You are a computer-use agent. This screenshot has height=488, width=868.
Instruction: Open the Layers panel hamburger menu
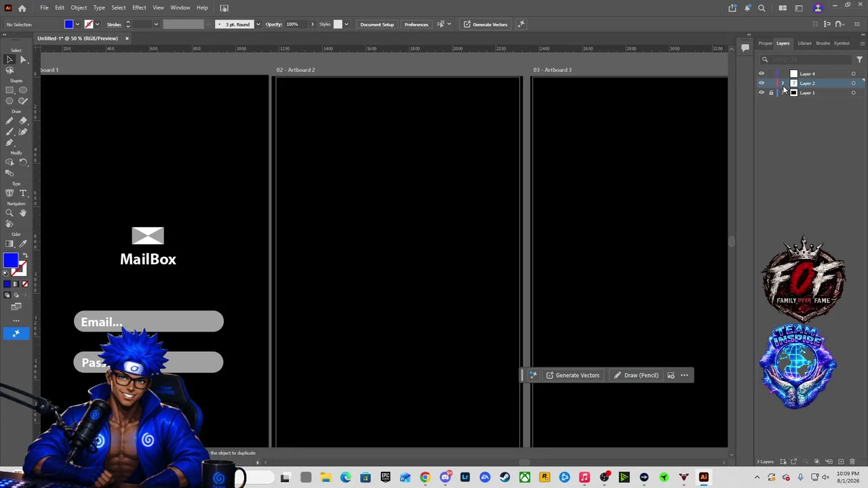pyautogui.click(x=862, y=43)
